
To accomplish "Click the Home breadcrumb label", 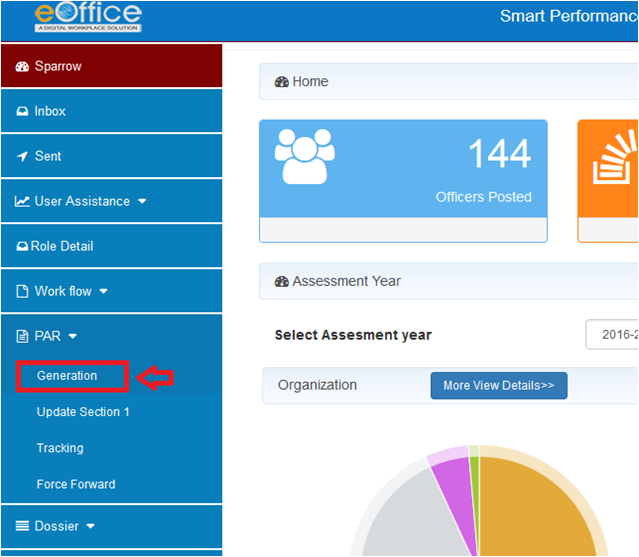I will click(311, 81).
